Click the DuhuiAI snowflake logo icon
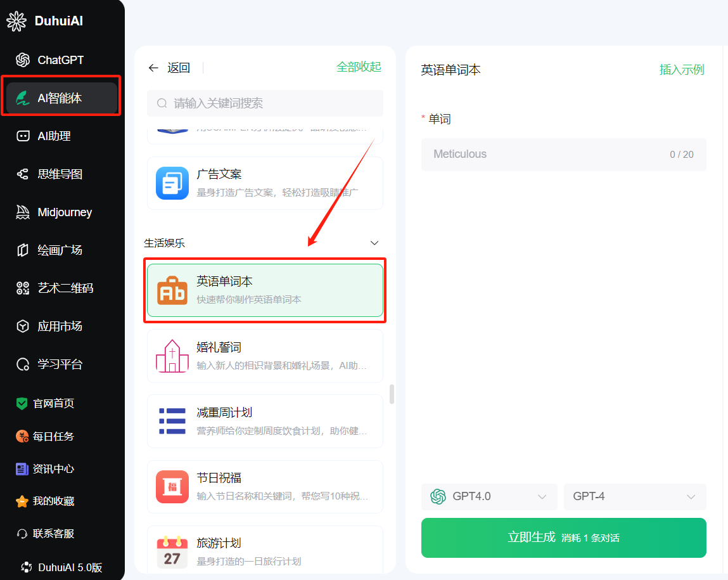 tap(16, 21)
